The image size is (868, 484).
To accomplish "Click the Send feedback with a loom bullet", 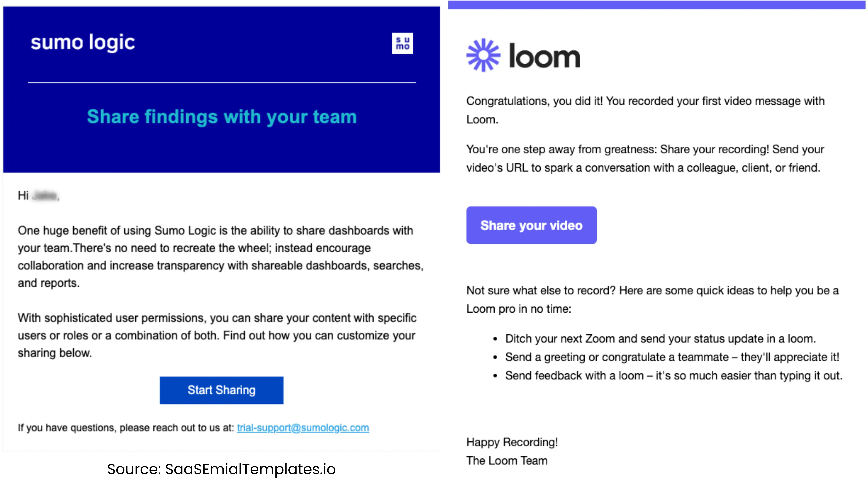I will click(x=674, y=376).
